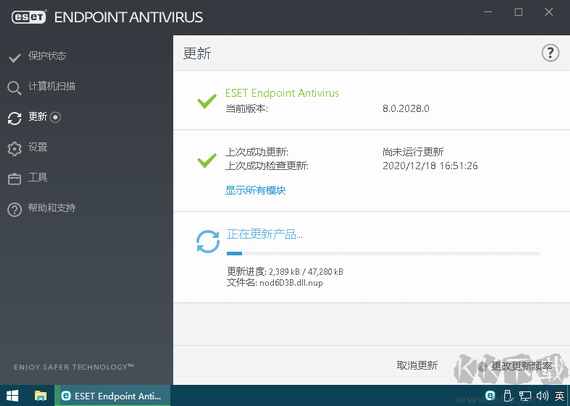Click the update refresh arrows sidebar icon

pyautogui.click(x=15, y=118)
